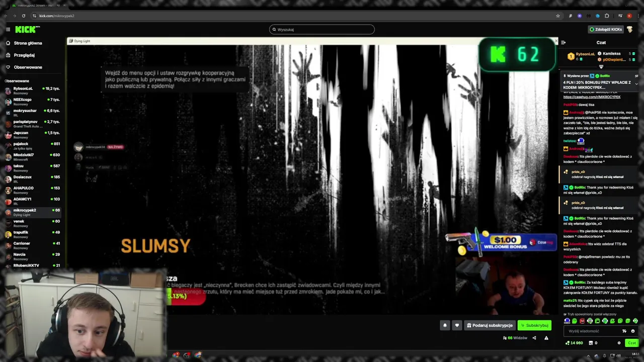Open Japczan channel in sidebar
The width and height of the screenshot is (644, 362).
(x=32, y=135)
